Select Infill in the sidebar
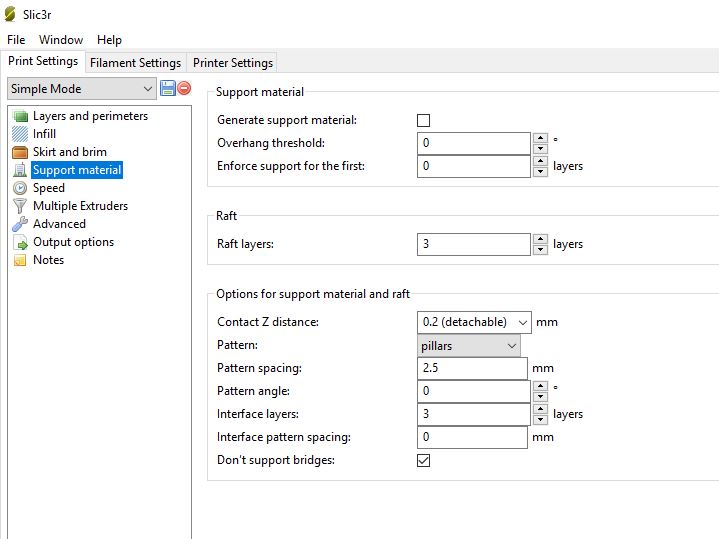Image resolution: width=719 pixels, height=539 pixels. pos(44,134)
